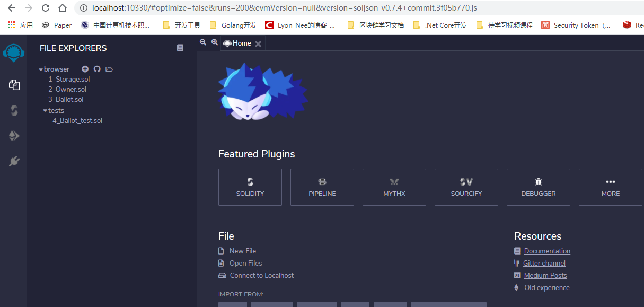The height and width of the screenshot is (307, 644).
Task: Collapse the browser tree node
Action: pyautogui.click(x=41, y=69)
